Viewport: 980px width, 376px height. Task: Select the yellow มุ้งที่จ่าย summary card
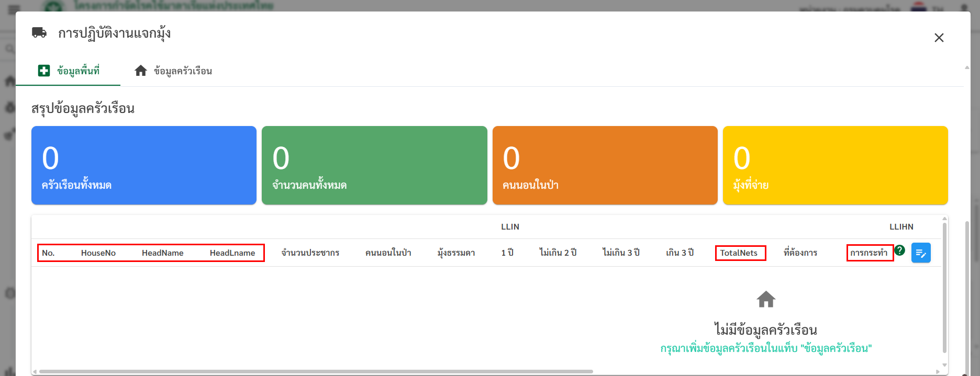click(x=835, y=165)
